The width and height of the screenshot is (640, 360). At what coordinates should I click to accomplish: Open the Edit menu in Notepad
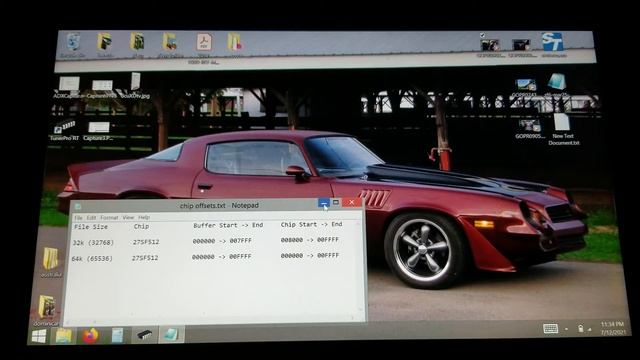pos(91,218)
